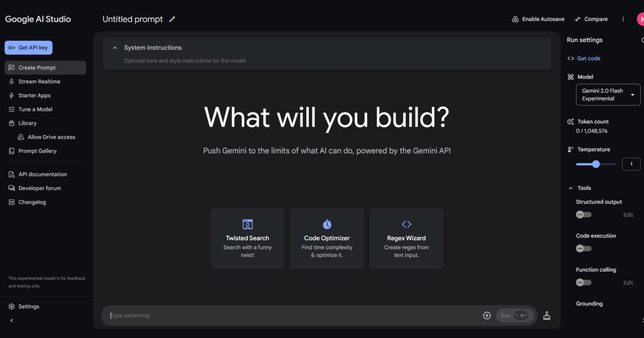Image resolution: width=644 pixels, height=338 pixels.
Task: Clear the prompt with the broom icon
Action: 546,315
